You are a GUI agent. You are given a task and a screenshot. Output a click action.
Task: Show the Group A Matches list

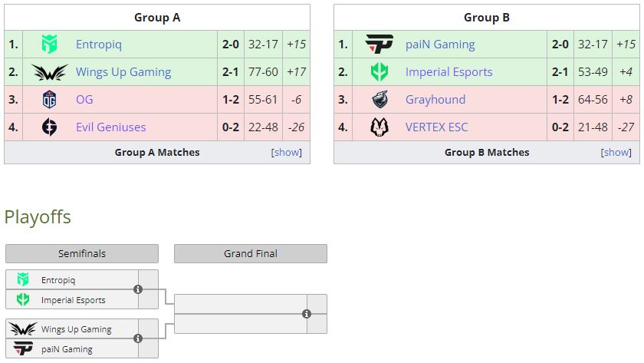287,153
